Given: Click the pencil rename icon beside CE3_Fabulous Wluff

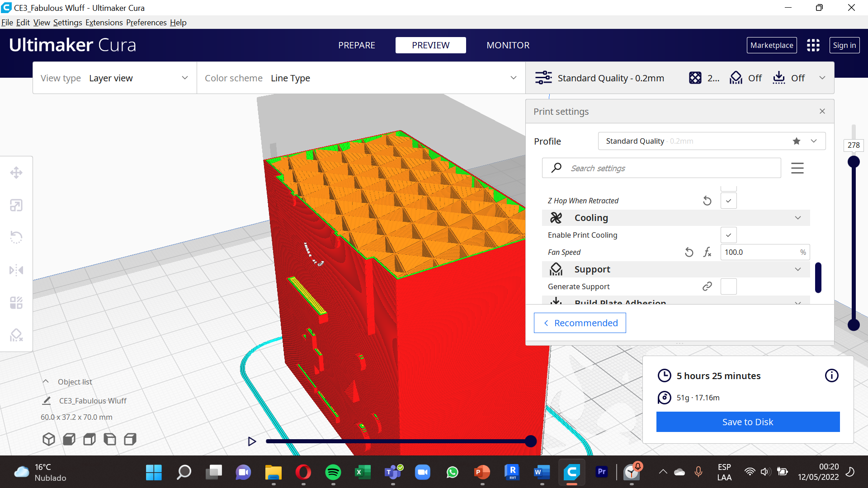Looking at the screenshot, I should click(x=46, y=401).
